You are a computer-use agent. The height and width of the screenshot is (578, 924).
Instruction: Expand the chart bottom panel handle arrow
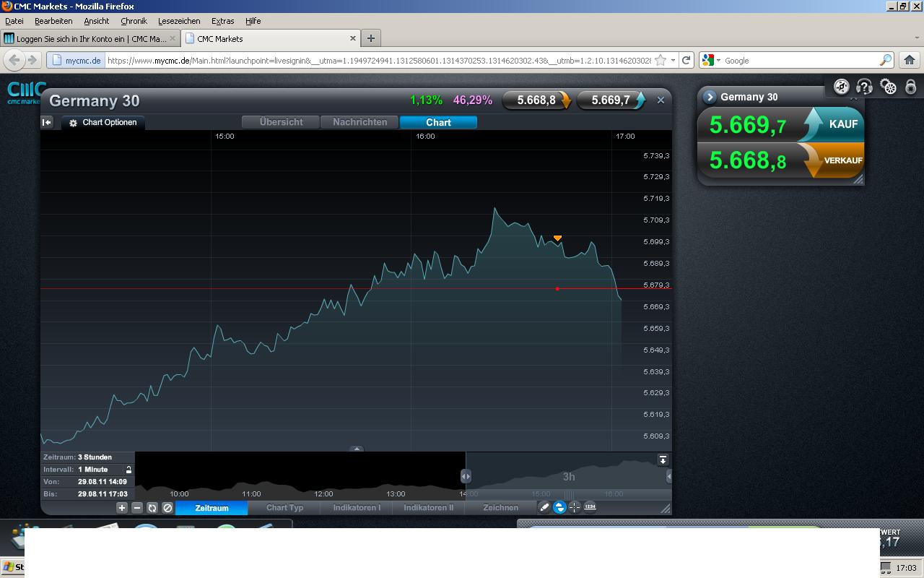pos(357,449)
